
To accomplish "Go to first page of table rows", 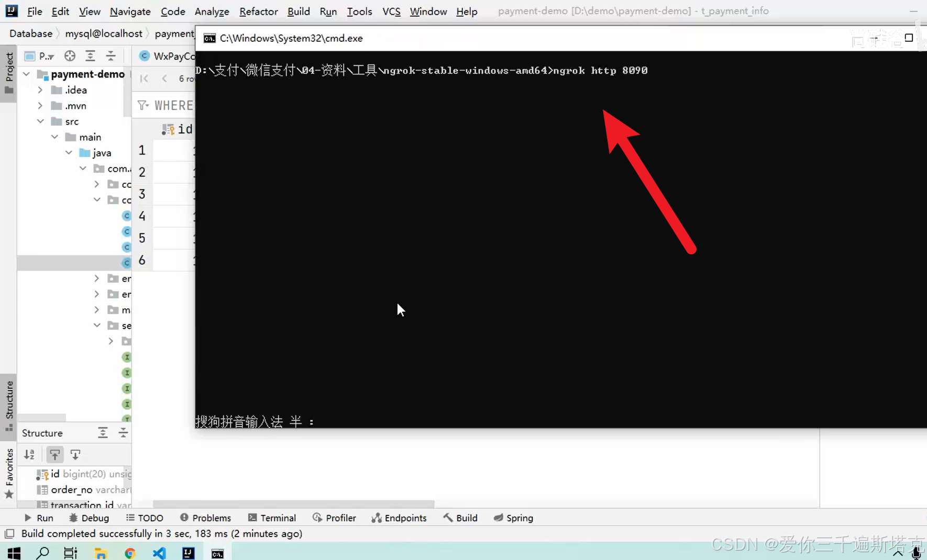I will 144,79.
